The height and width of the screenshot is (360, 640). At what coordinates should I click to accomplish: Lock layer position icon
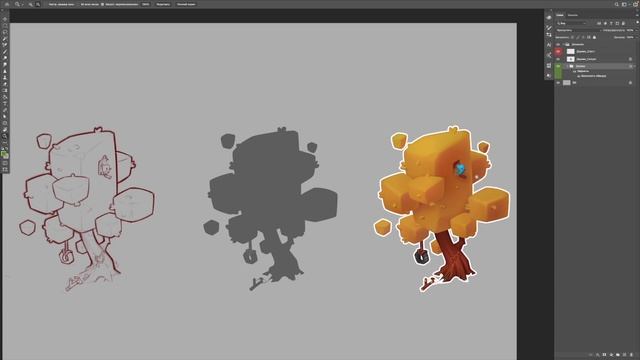[583, 37]
